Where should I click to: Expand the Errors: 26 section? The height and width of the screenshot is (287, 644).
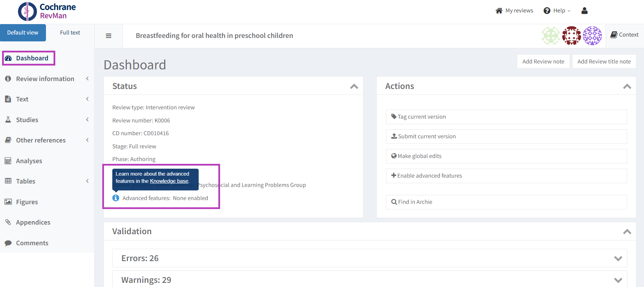tap(618, 258)
